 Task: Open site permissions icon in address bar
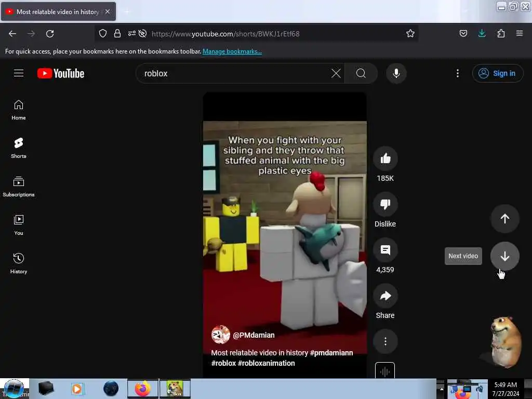131,33
